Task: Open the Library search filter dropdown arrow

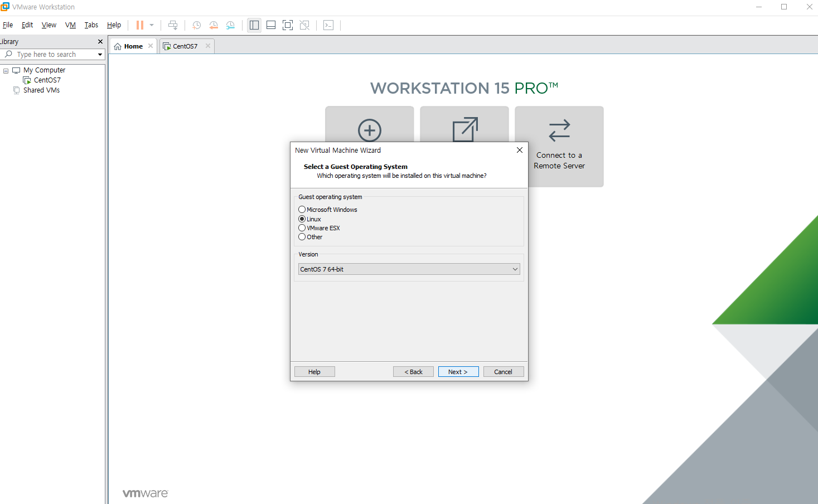Action: coord(100,55)
